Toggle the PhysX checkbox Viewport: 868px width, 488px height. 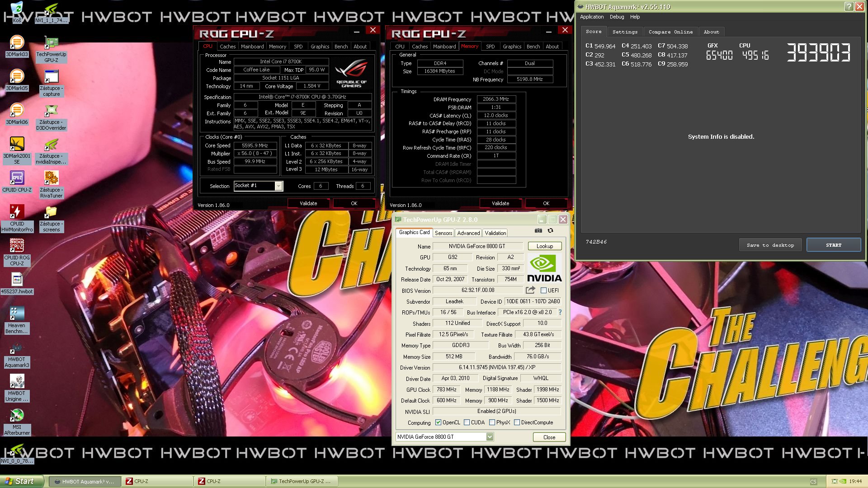[492, 422]
